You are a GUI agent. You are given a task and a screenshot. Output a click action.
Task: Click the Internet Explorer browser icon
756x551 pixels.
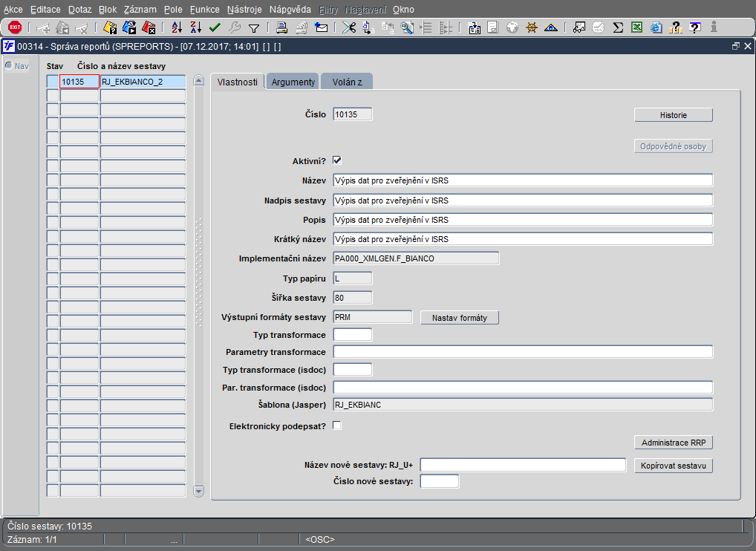(656, 27)
